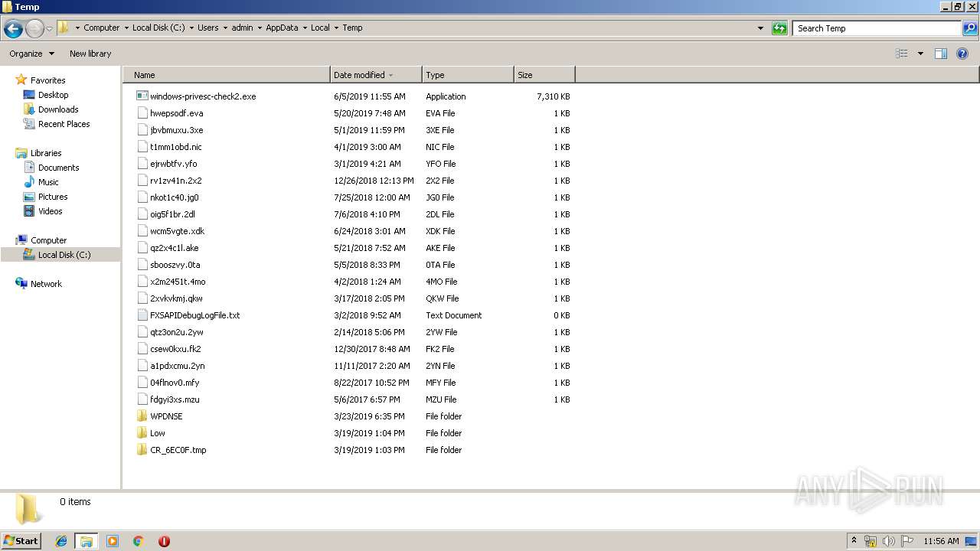Open the Start menu
This screenshot has height=551, width=980.
21,540
